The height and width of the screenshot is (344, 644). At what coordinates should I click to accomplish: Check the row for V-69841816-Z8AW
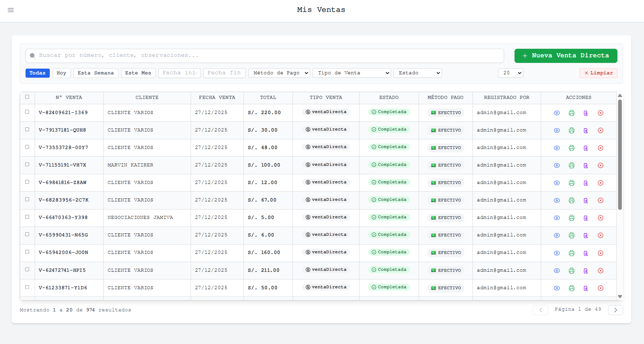27,182
